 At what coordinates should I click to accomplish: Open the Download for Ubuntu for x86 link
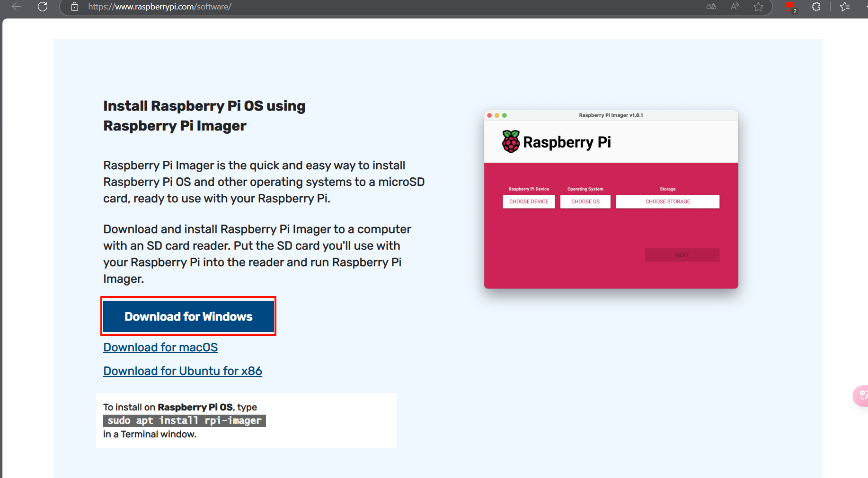tap(183, 371)
